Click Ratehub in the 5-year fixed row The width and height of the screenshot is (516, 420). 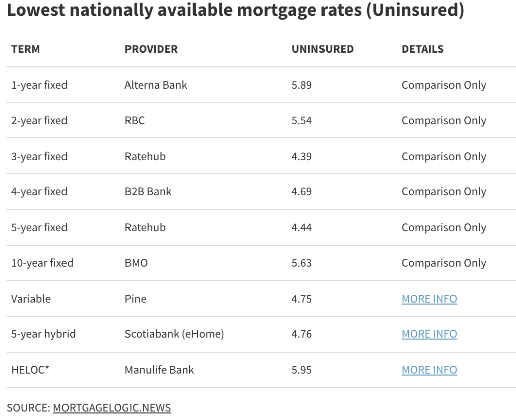click(x=145, y=227)
